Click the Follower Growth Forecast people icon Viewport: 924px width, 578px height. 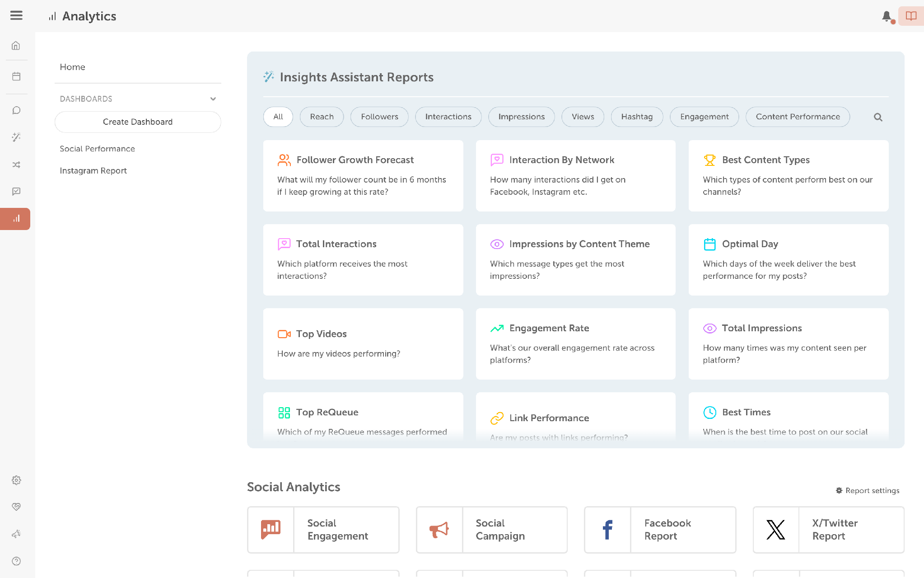pos(284,160)
